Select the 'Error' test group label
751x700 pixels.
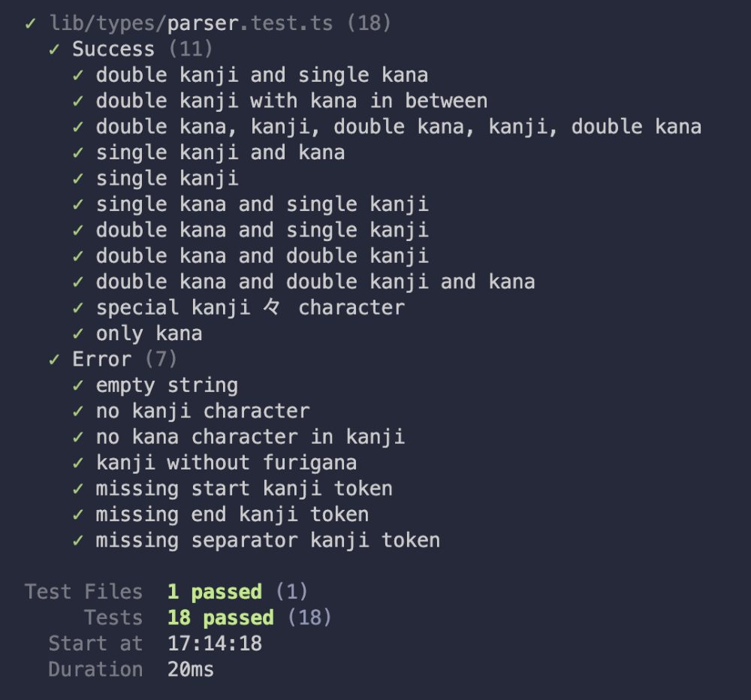101,360
